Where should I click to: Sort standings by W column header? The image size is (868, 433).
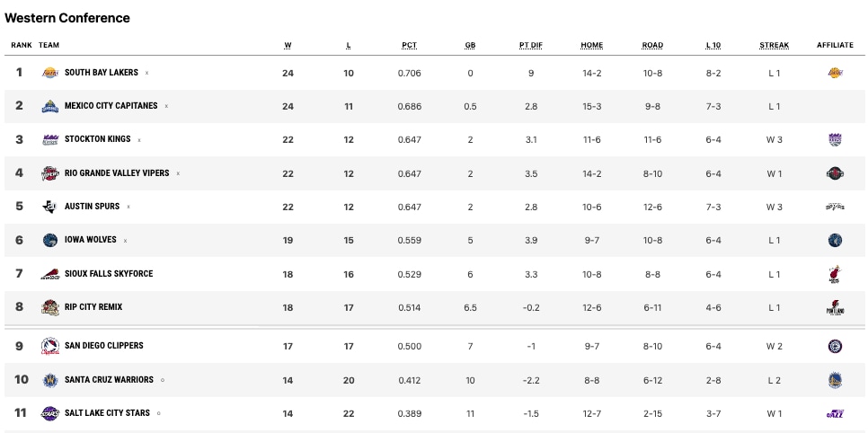(288, 45)
